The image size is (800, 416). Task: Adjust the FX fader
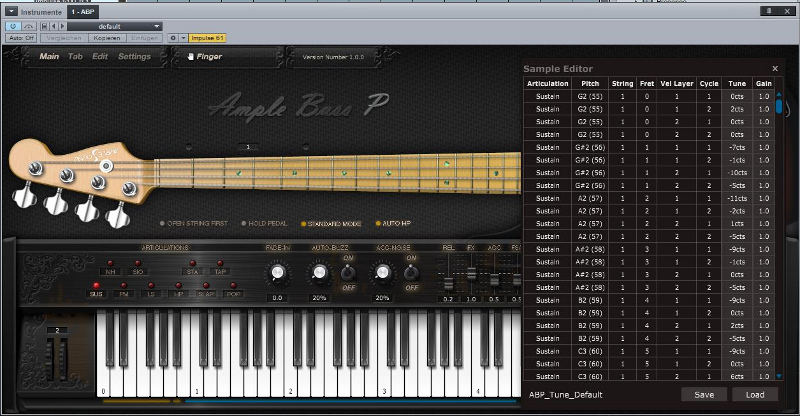click(471, 274)
